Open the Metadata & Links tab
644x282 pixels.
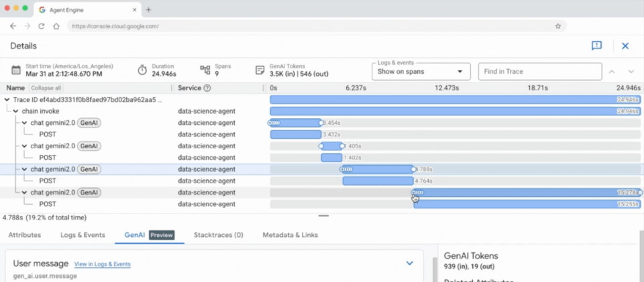click(290, 235)
